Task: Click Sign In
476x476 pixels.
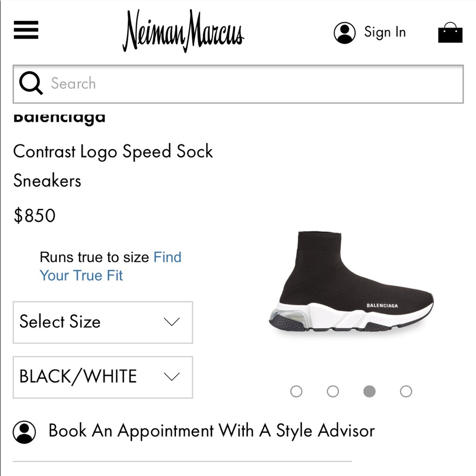Action: 385,32
